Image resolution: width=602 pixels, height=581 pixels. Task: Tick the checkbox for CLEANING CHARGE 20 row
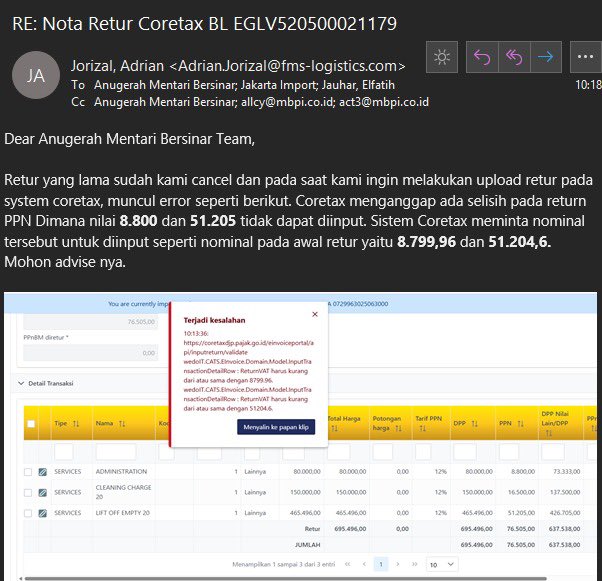point(28,492)
